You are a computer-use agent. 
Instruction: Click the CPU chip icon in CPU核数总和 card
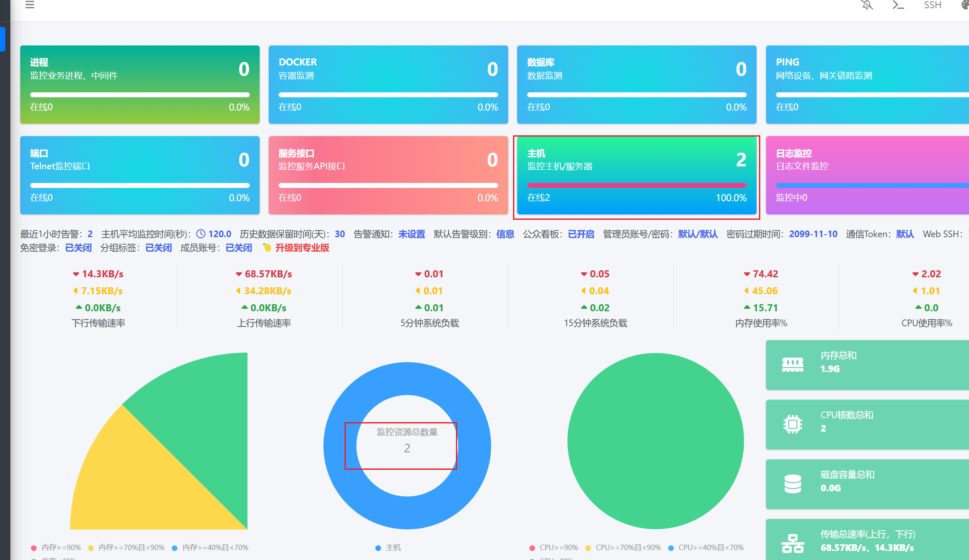(793, 424)
